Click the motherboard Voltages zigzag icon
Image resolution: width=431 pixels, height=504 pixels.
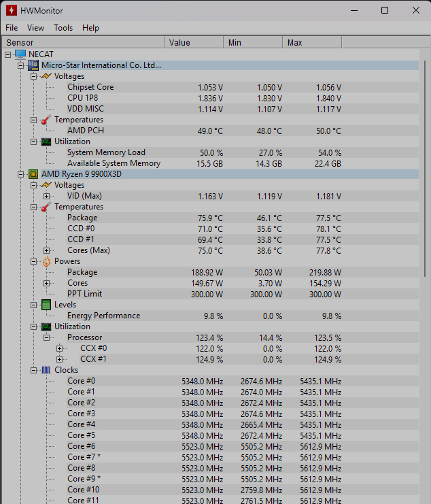pyautogui.click(x=46, y=76)
